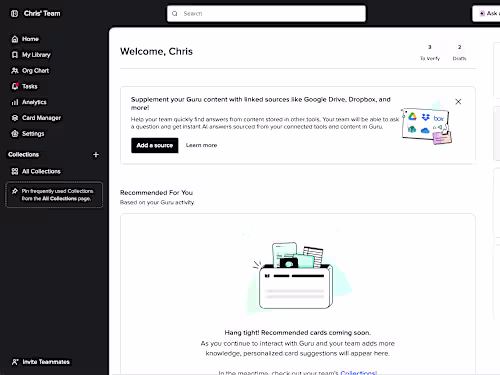Open the Ask button at top right
500x375 pixels.
tap(487, 14)
